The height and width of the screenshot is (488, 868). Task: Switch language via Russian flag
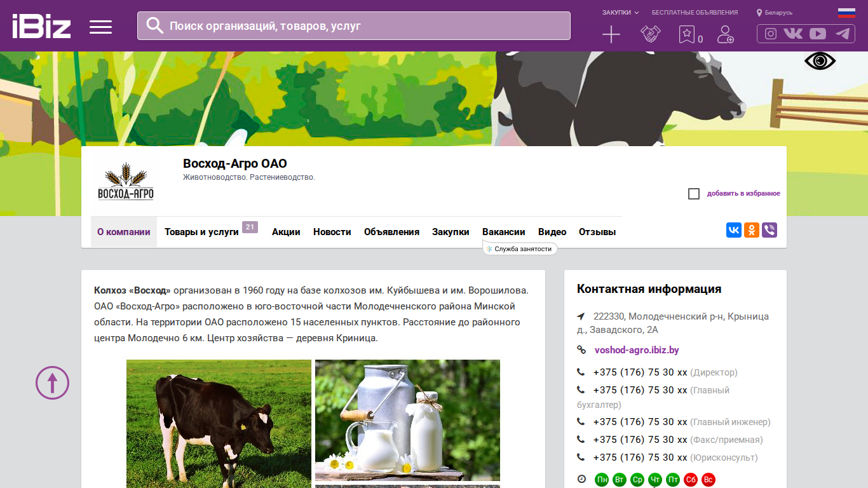pyautogui.click(x=846, y=12)
